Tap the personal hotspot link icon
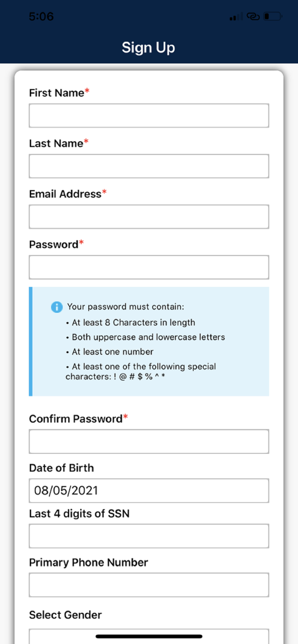 click(253, 16)
